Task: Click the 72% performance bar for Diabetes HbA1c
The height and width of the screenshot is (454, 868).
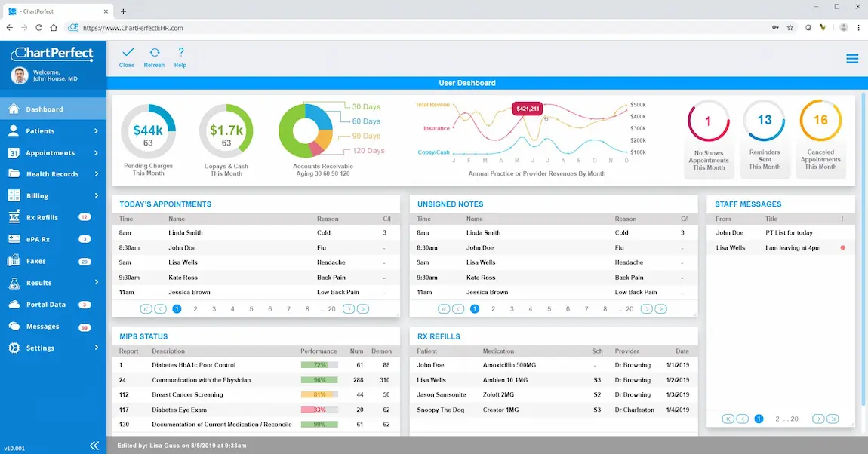Action: point(319,365)
